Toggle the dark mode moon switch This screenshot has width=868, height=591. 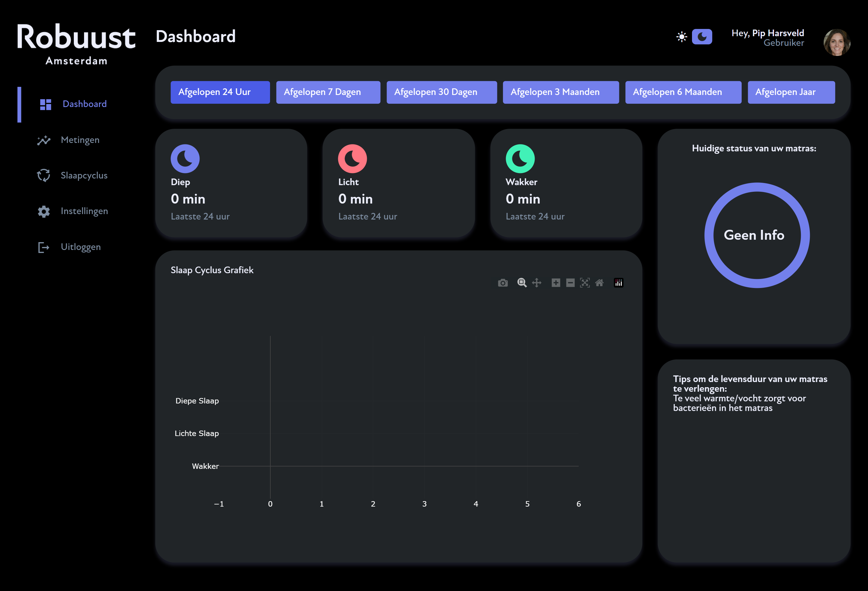[x=702, y=36]
